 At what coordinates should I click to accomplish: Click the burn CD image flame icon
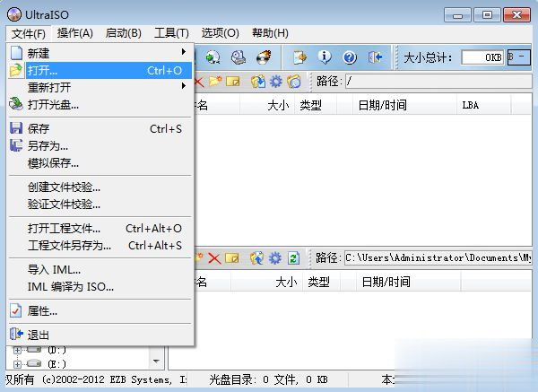click(x=264, y=57)
